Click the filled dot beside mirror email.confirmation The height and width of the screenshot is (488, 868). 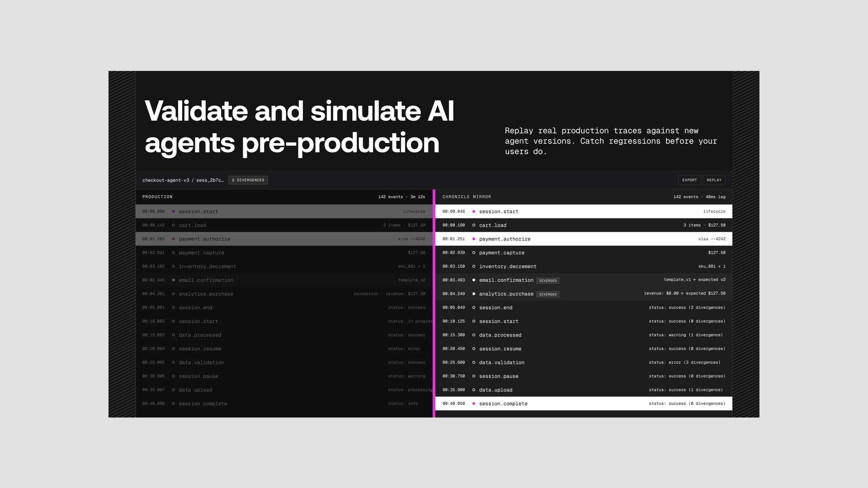tap(474, 280)
